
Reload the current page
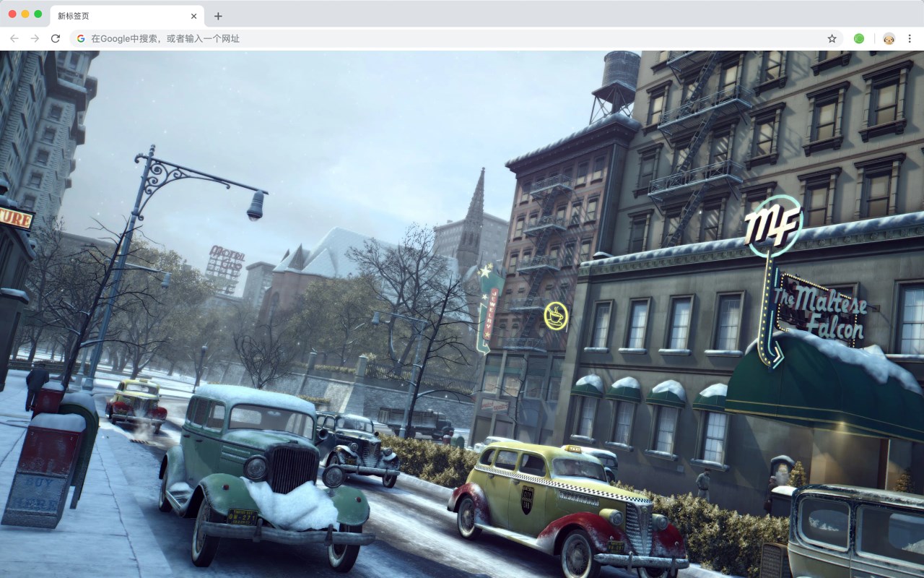[x=56, y=38]
